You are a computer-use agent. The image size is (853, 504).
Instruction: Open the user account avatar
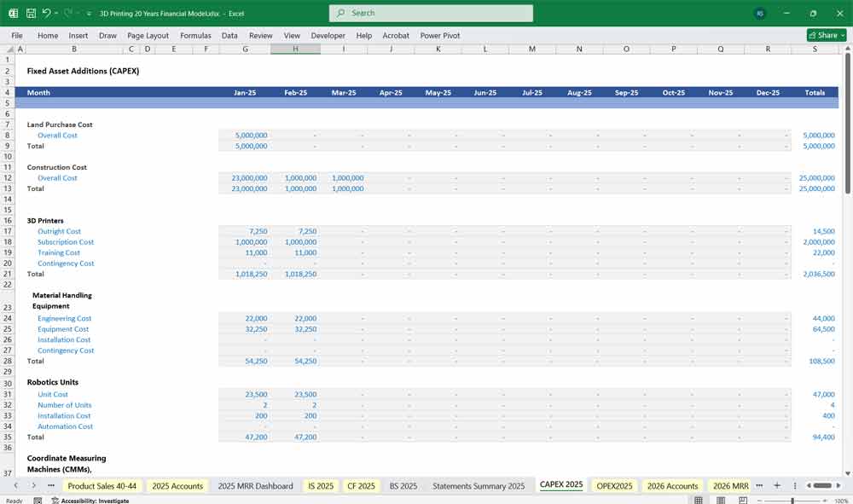(x=760, y=14)
